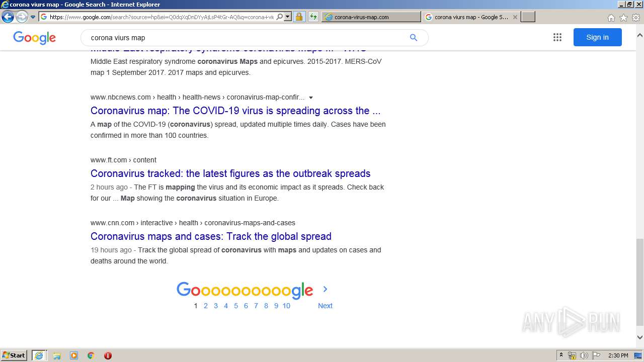Click the address bar URL field
The height and width of the screenshot is (362, 644).
(x=162, y=17)
